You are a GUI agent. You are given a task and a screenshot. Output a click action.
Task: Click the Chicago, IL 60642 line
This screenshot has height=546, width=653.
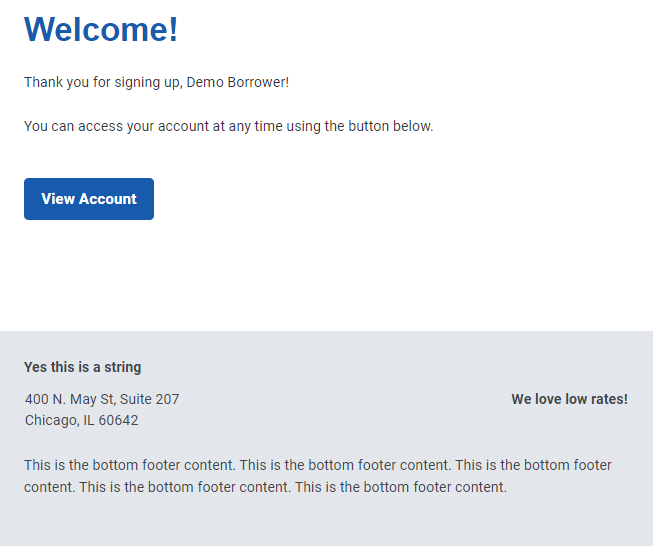pyautogui.click(x=81, y=420)
